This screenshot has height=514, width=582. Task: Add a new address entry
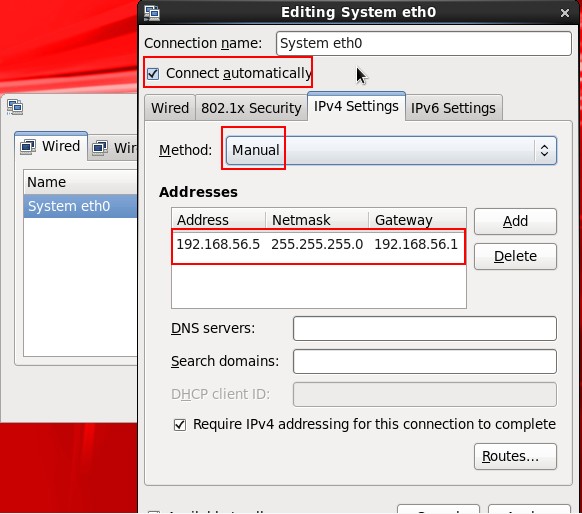coord(515,221)
